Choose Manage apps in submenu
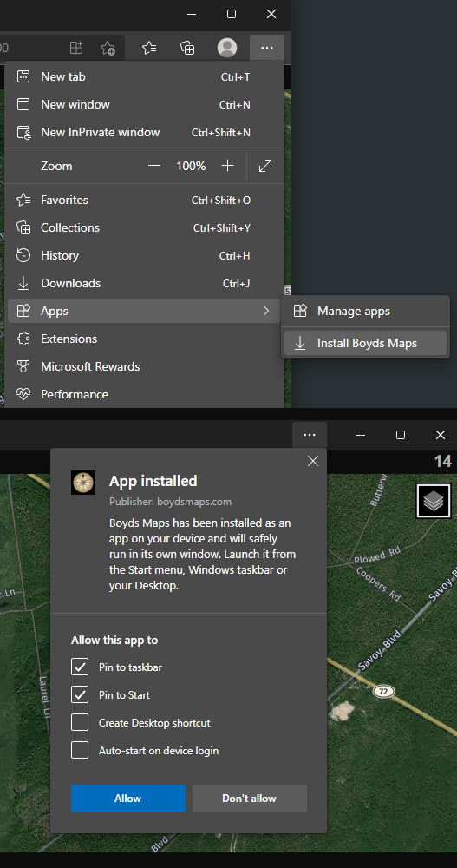 pos(365,311)
